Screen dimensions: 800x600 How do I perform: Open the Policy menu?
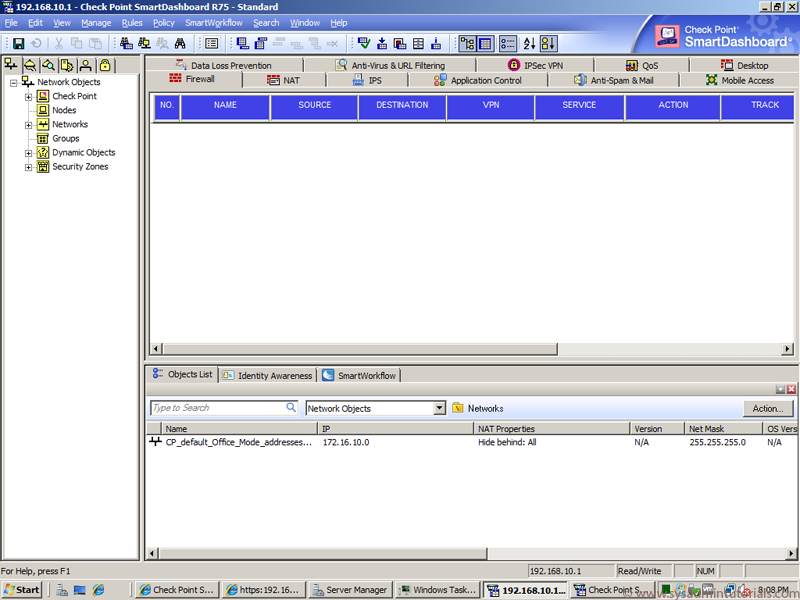coord(164,23)
